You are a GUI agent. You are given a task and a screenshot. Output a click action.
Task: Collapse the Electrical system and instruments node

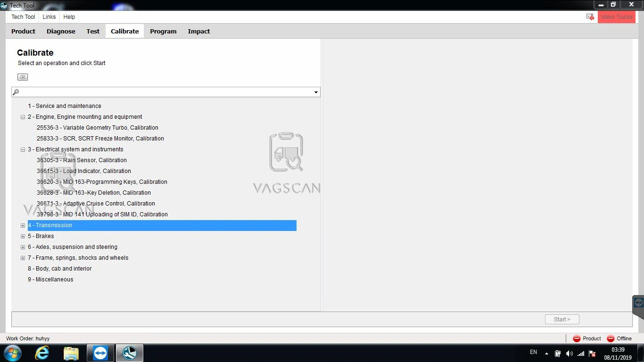(x=23, y=149)
